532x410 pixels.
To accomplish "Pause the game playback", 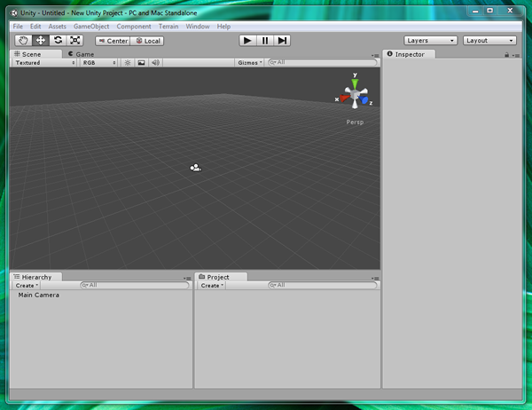I will tap(264, 41).
